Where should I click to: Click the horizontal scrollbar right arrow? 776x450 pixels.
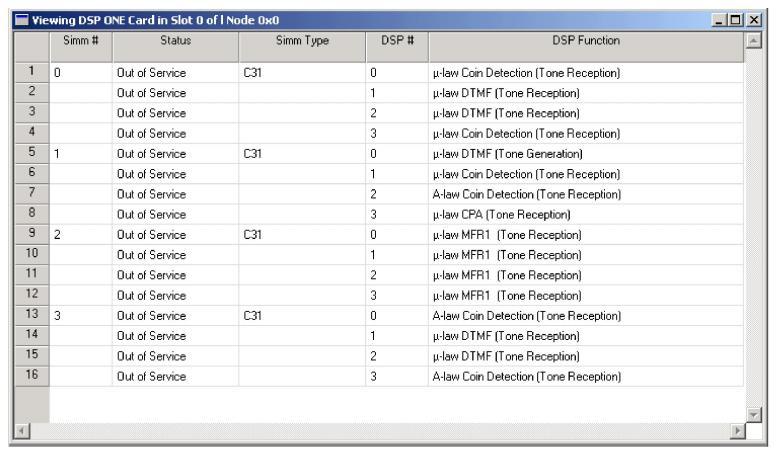(x=737, y=431)
